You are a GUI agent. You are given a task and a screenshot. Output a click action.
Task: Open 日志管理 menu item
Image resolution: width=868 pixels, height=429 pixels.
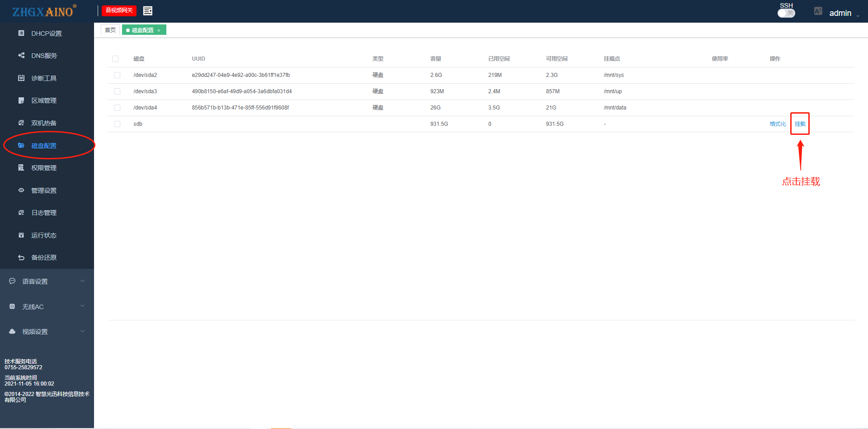point(44,213)
